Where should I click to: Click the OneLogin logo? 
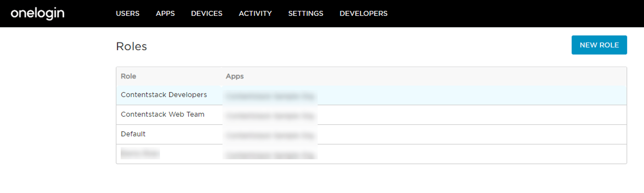pyautogui.click(x=38, y=13)
